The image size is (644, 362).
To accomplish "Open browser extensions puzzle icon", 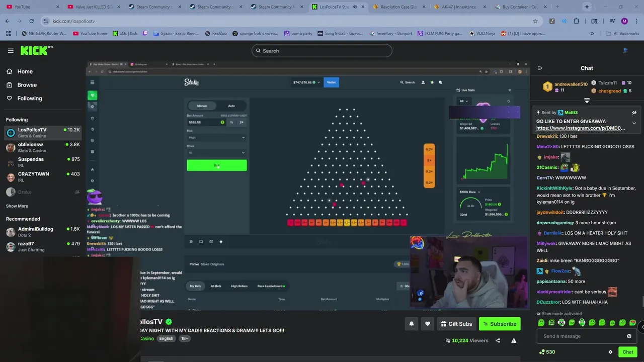I will point(577,21).
